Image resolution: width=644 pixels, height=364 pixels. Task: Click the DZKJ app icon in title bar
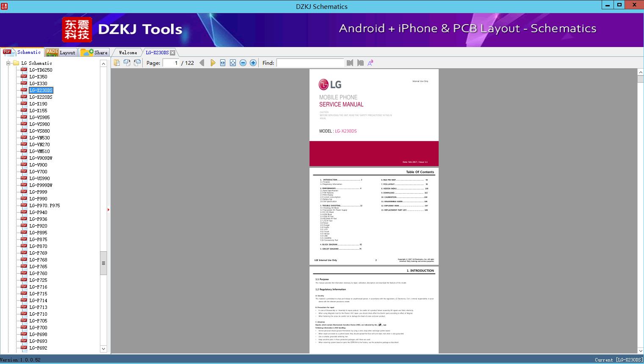[4, 6]
